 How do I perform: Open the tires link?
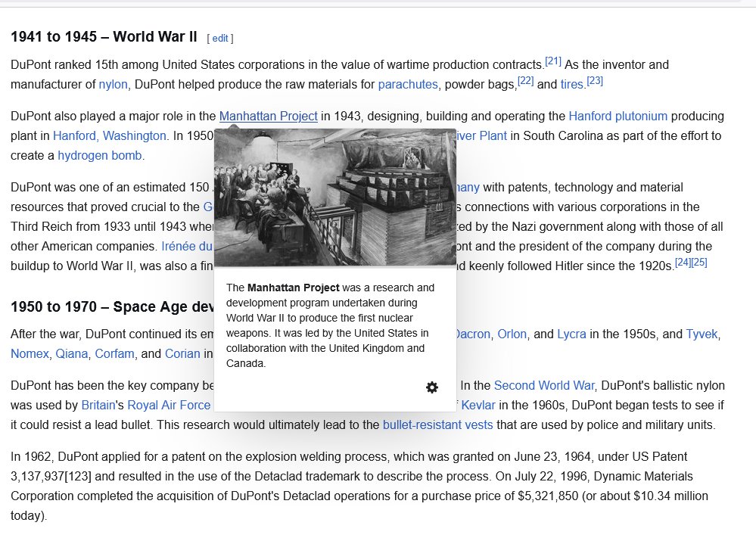pos(572,85)
